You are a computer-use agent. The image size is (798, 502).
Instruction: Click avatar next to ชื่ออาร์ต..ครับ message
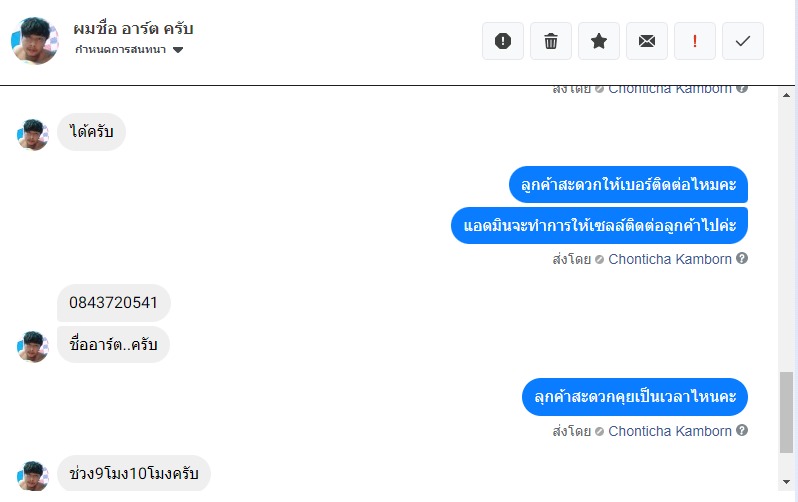click(33, 346)
